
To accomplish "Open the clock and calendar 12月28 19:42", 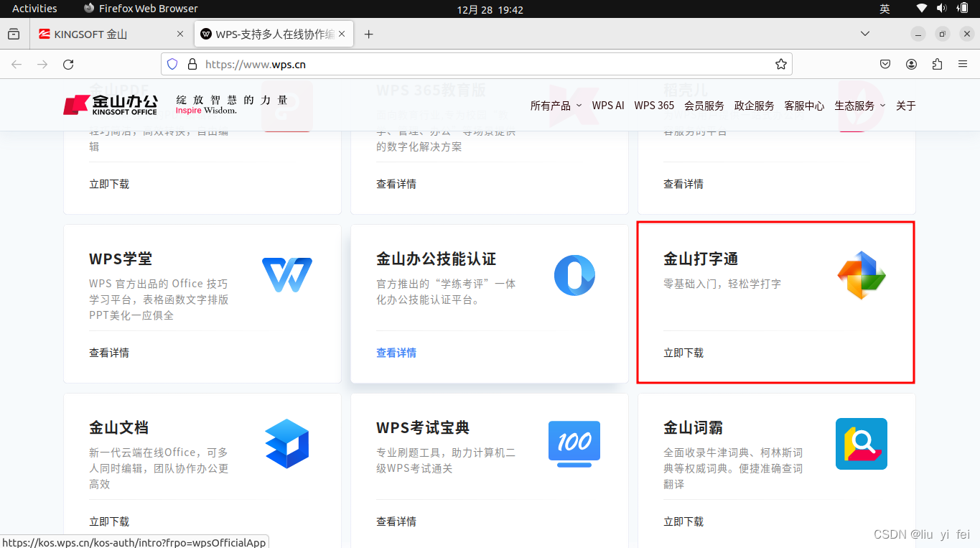I will [490, 9].
